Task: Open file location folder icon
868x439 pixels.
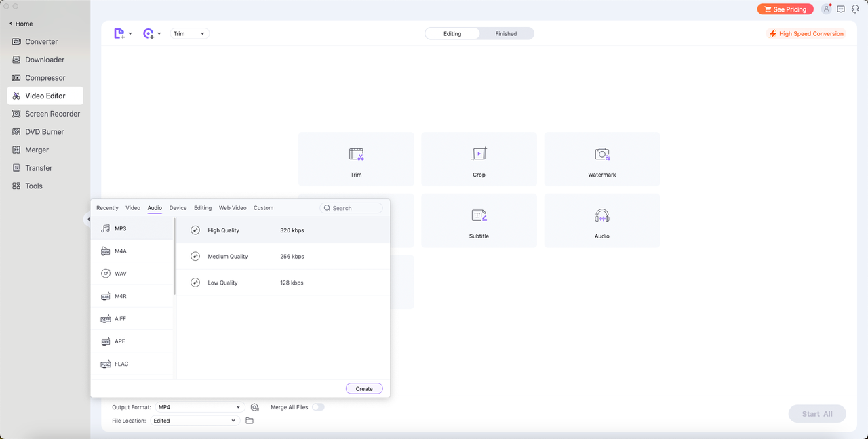Action: tap(250, 421)
